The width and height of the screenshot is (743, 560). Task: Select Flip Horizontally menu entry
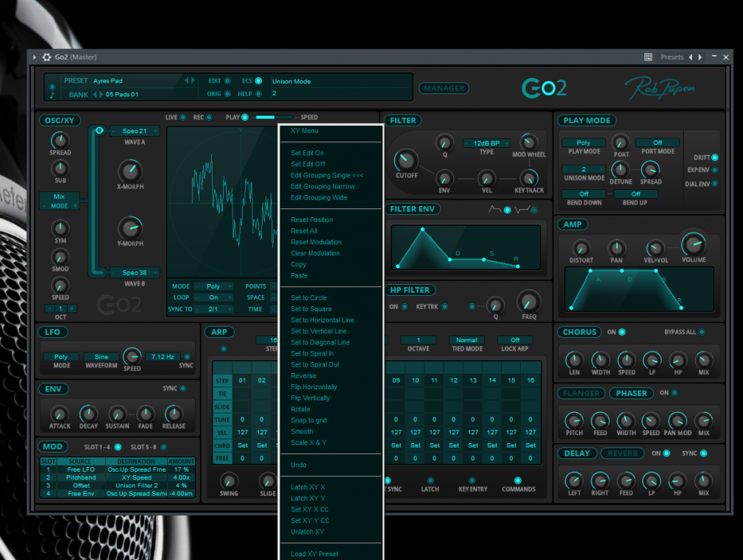pos(314,387)
